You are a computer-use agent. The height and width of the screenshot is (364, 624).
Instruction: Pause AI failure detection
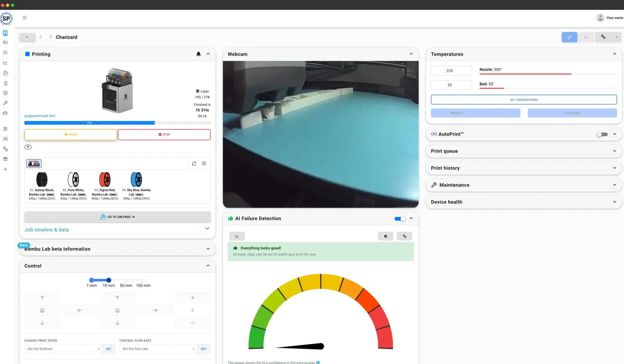coord(385,236)
